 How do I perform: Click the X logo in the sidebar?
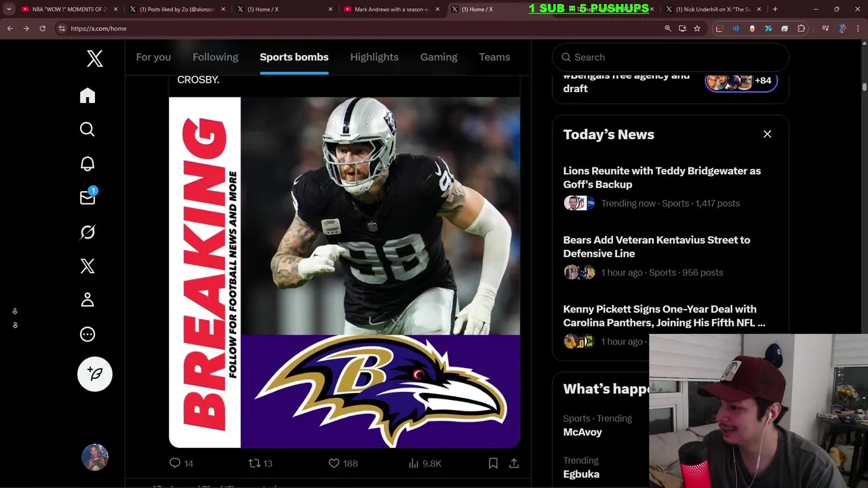pos(95,58)
